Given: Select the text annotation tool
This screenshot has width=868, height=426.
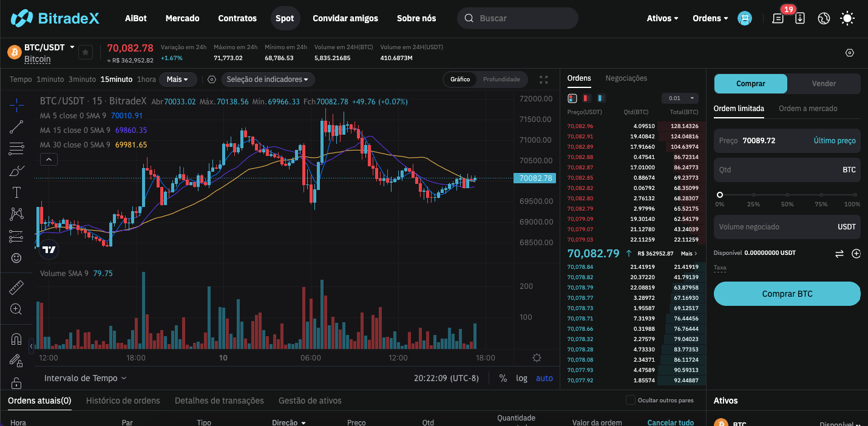Looking at the screenshot, I should coord(16,192).
